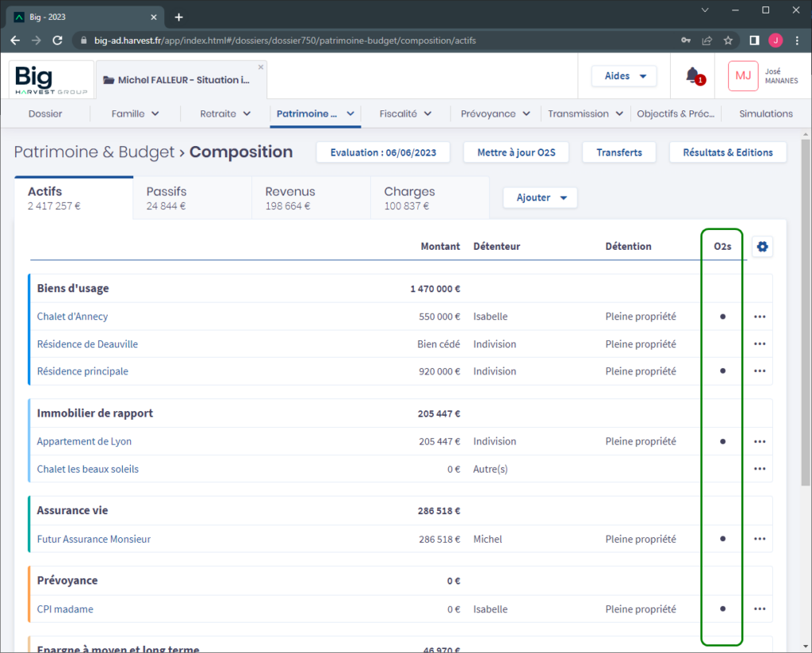Screen dimensions: 812x653
Task: Expand the Famille menu
Action: click(136, 113)
